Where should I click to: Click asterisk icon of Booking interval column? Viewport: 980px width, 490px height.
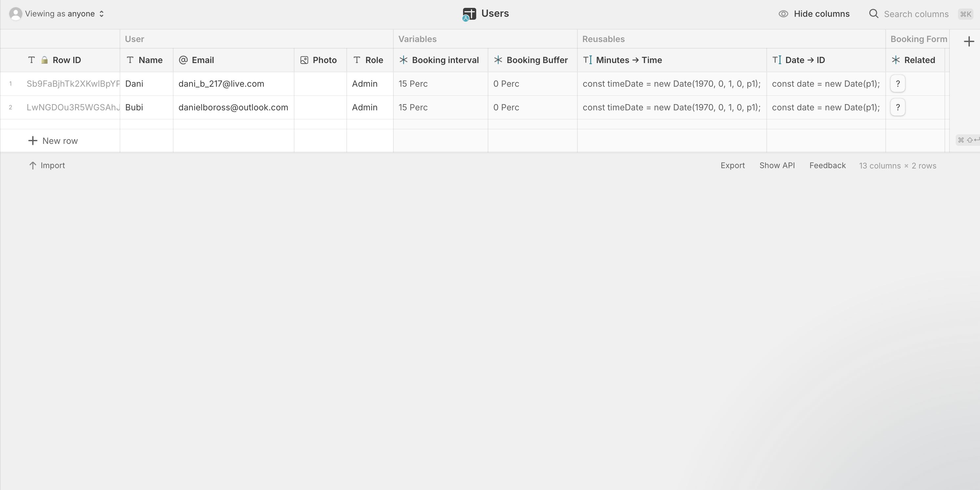404,60
